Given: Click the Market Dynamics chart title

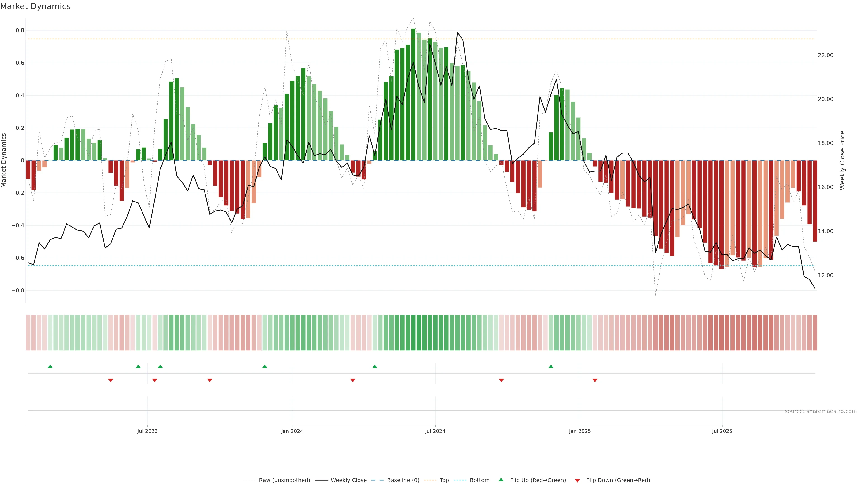Looking at the screenshot, I should tap(35, 6).
